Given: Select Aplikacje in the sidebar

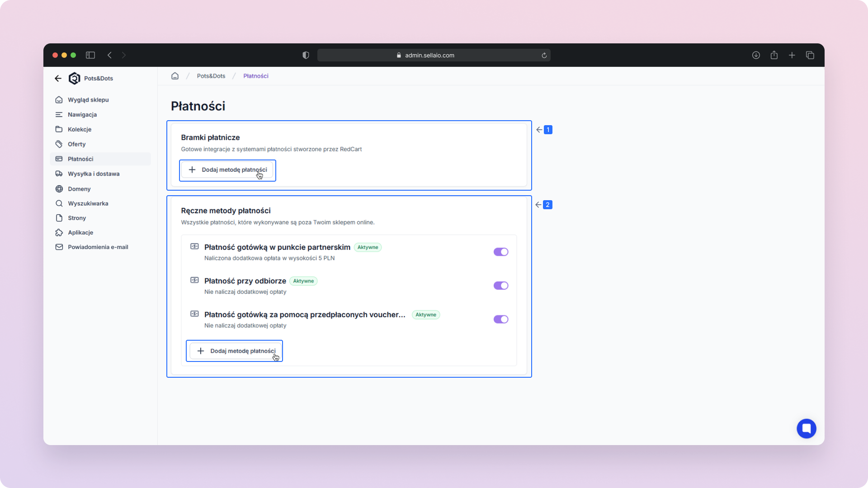Looking at the screenshot, I should coord(80,233).
